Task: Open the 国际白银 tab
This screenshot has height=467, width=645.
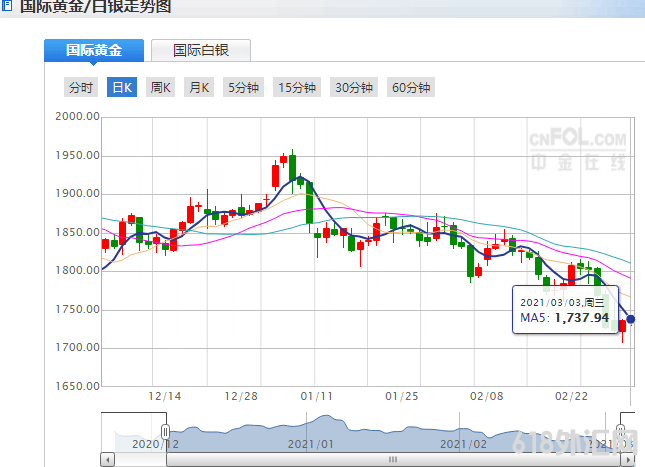Action: pos(200,50)
